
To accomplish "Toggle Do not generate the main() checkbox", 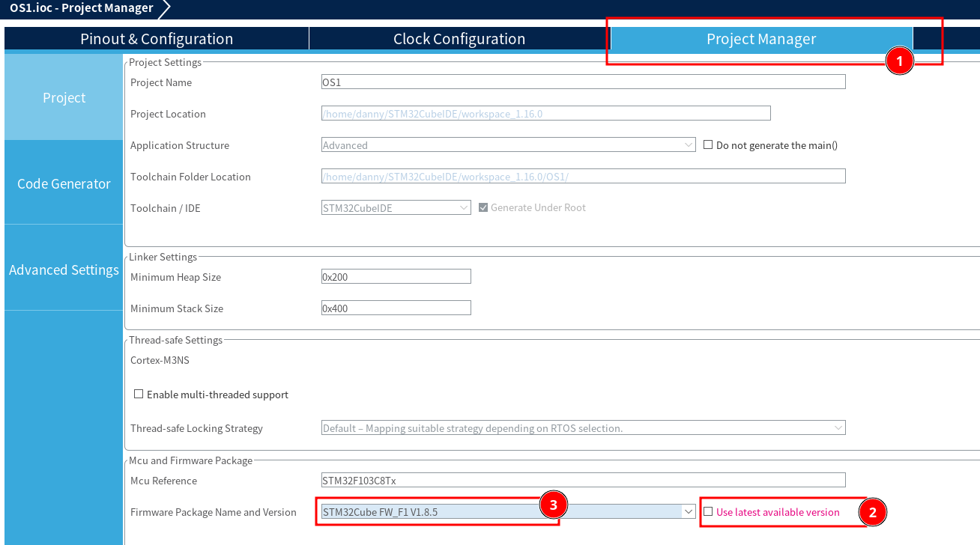I will click(708, 144).
